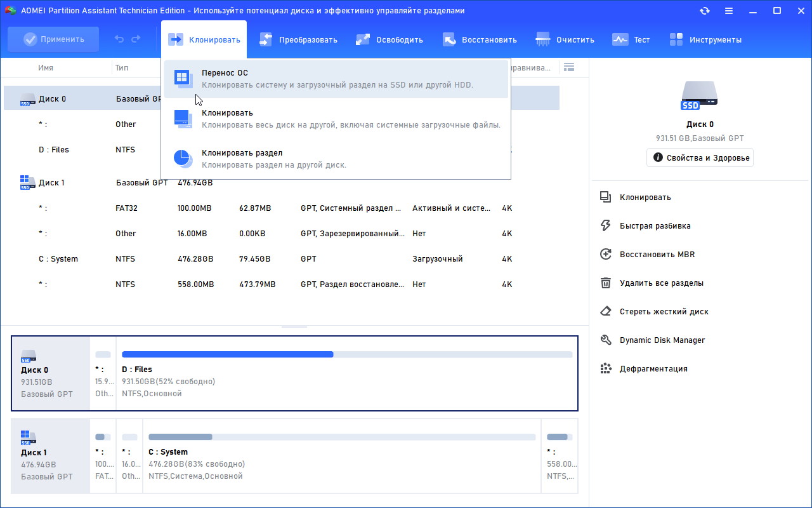
Task: Click the Тип column header
Action: pyautogui.click(x=122, y=67)
